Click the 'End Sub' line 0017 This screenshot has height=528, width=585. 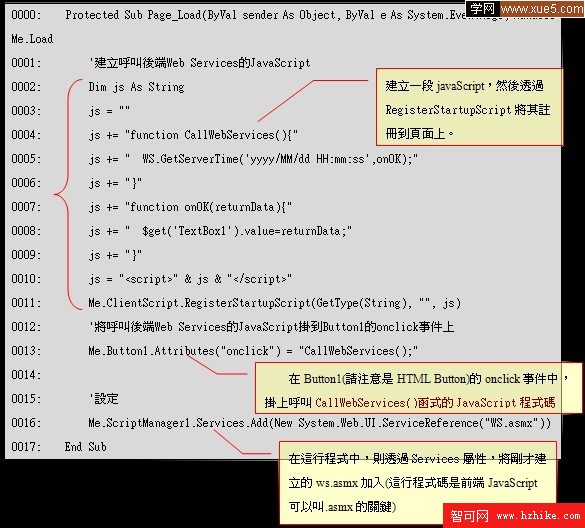click(85, 447)
